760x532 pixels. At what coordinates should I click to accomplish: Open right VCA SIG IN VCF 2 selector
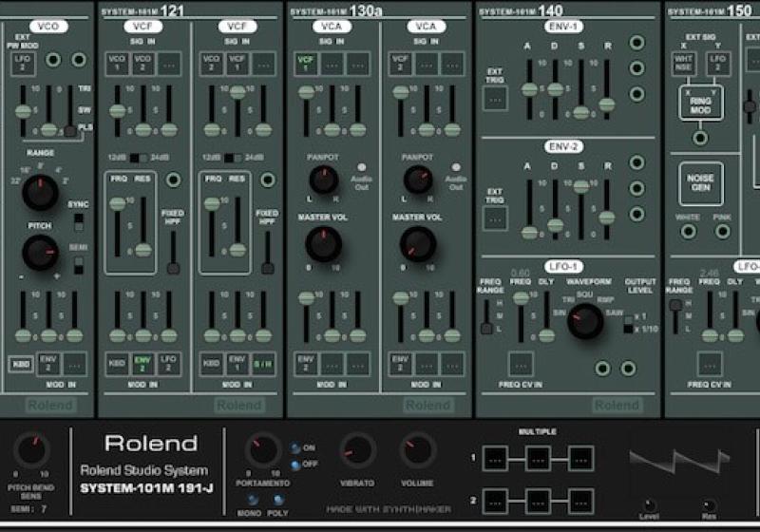pyautogui.click(x=400, y=64)
